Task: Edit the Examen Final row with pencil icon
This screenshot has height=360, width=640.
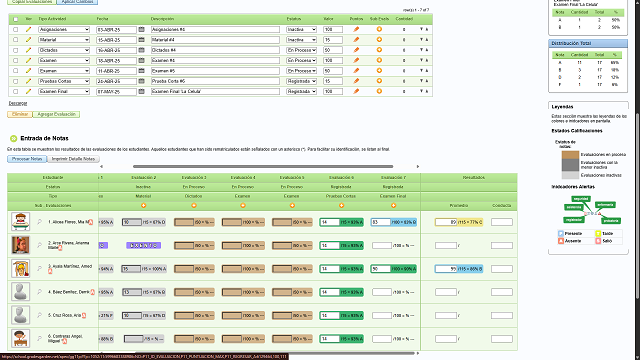Action: coord(28,91)
